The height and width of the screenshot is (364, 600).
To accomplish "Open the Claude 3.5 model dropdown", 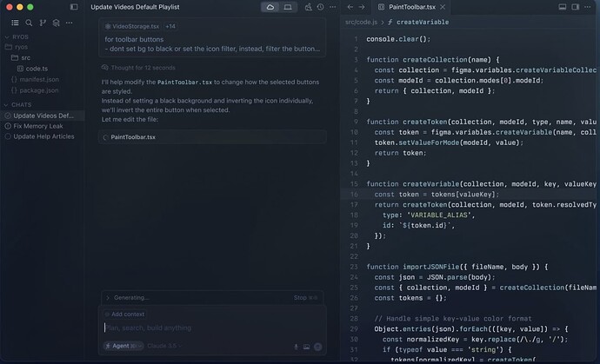I will pos(163,346).
